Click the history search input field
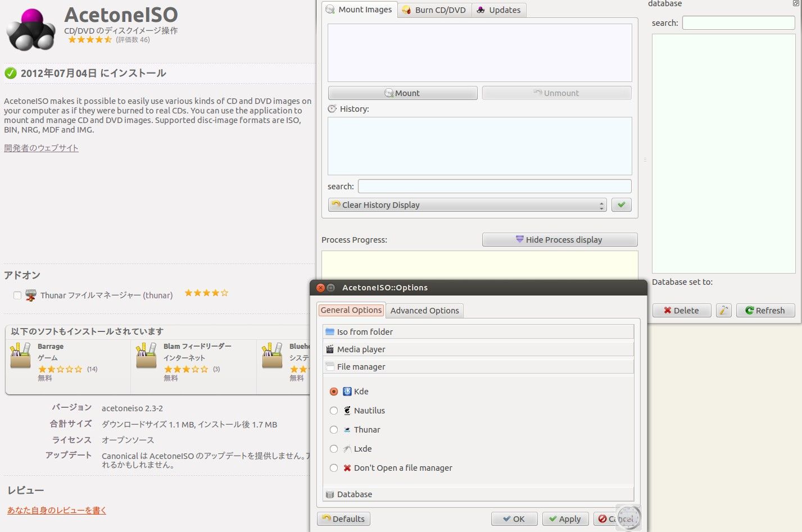 (495, 187)
